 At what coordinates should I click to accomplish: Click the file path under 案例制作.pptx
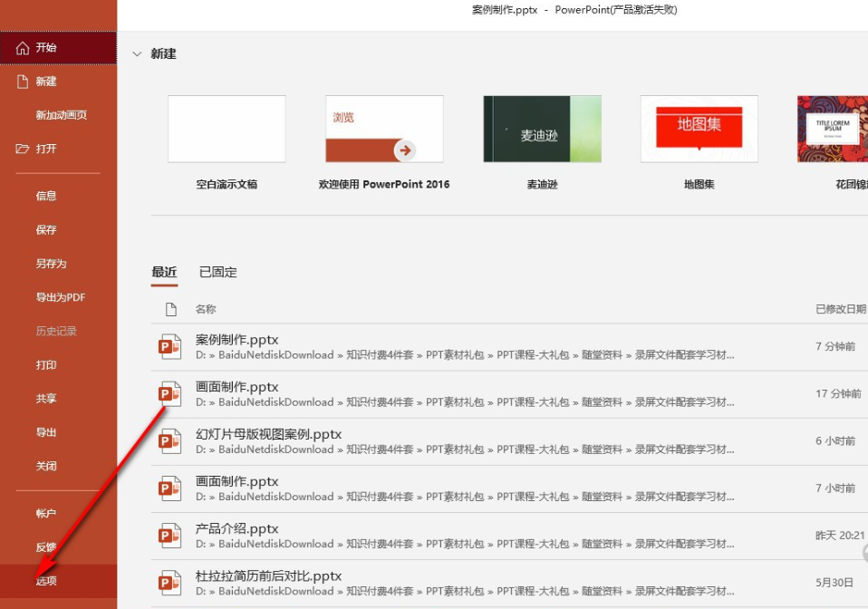(465, 355)
